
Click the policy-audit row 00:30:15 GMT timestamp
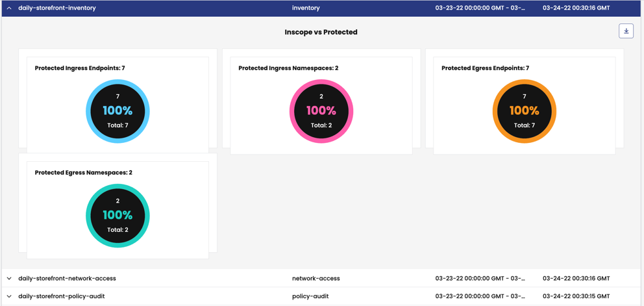(x=576, y=296)
